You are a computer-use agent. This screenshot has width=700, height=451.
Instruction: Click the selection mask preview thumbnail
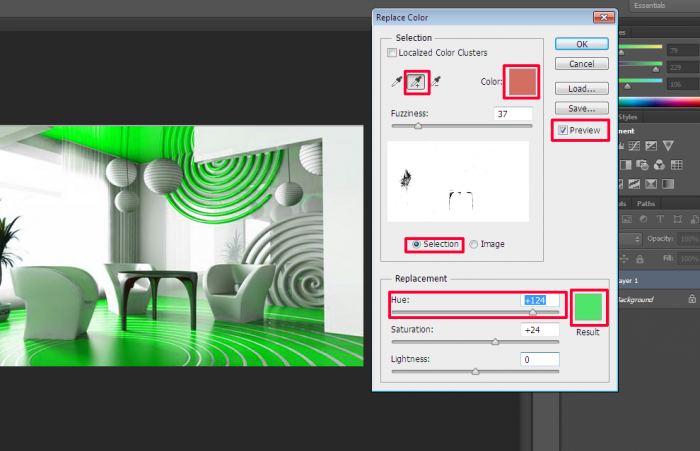pyautogui.click(x=458, y=181)
